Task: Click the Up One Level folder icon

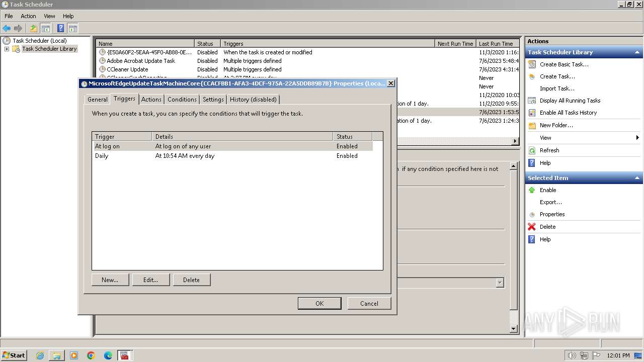Action: [34, 28]
